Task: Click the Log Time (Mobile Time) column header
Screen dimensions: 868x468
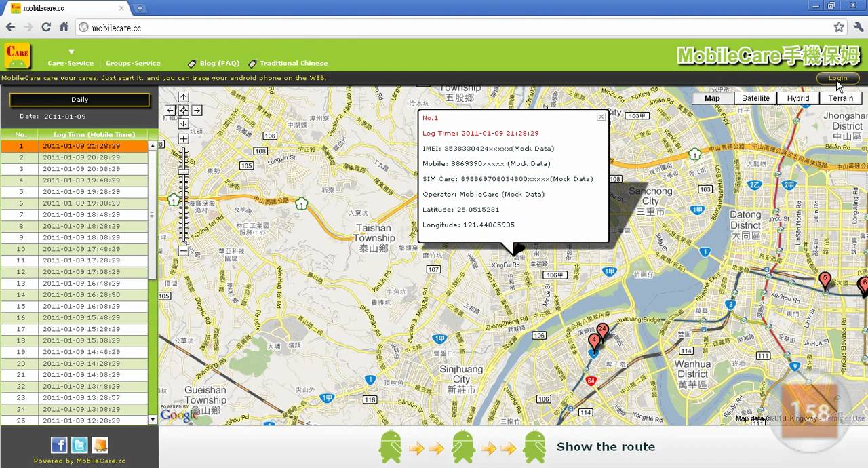Action: (94, 134)
